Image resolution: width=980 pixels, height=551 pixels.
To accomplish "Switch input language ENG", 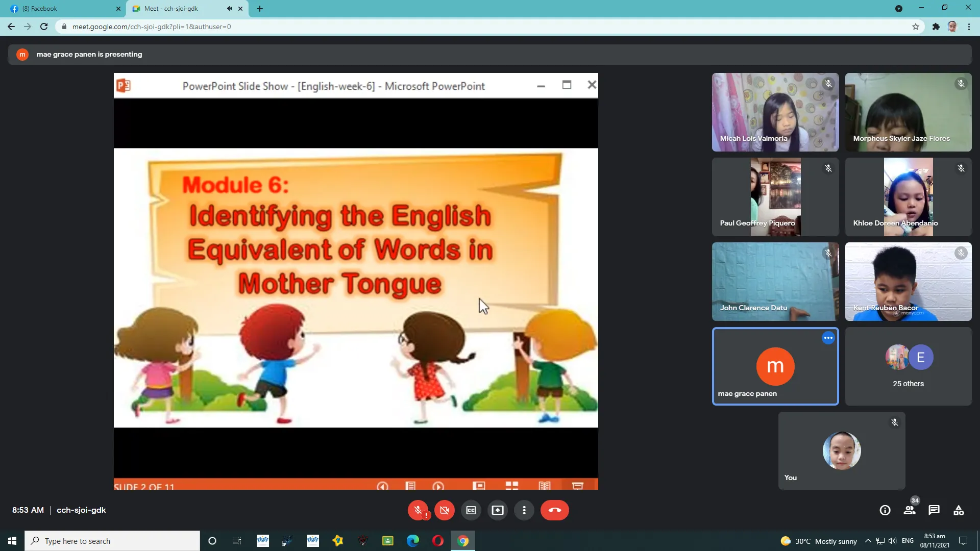I will coord(908,541).
